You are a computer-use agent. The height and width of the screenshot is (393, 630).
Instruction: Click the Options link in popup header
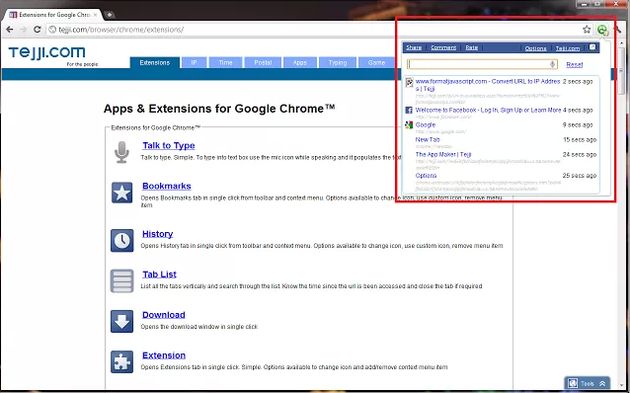point(535,48)
